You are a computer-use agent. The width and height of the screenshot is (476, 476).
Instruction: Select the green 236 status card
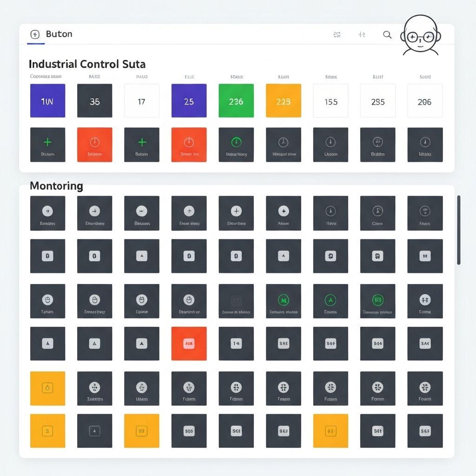[236, 100]
